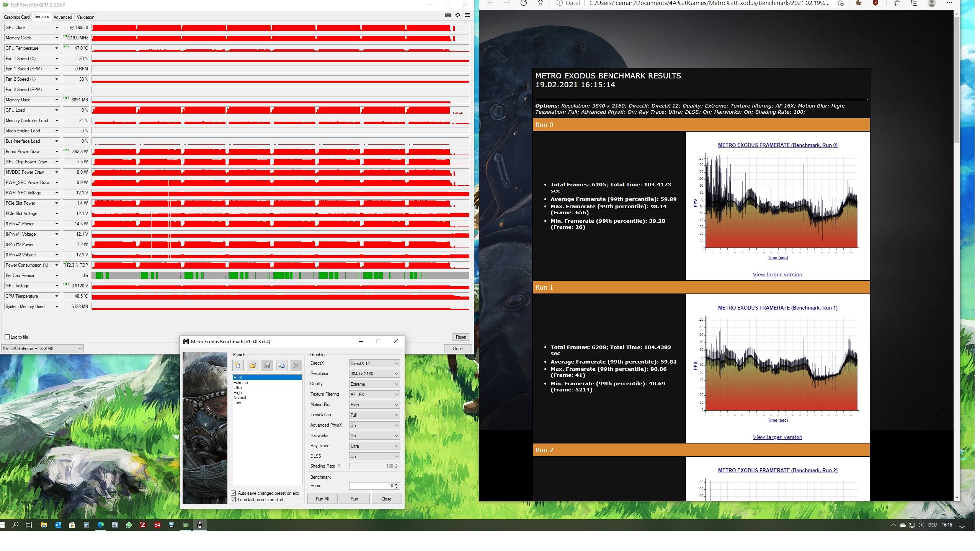Select the Normal preset in the list
The height and width of the screenshot is (551, 980).
[x=240, y=398]
